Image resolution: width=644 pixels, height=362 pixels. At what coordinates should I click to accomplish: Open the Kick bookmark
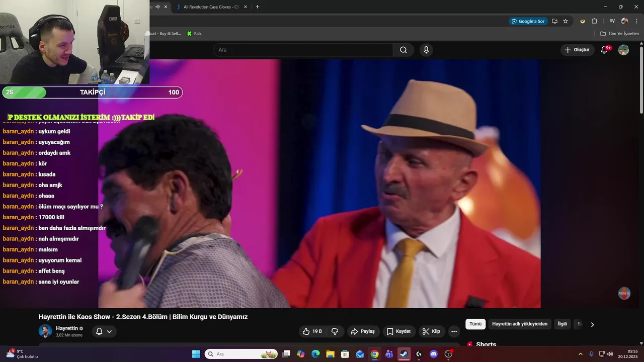coord(194,34)
